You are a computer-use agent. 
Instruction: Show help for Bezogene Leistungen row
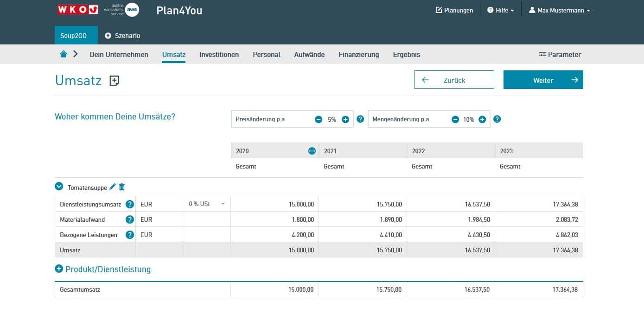tap(130, 235)
